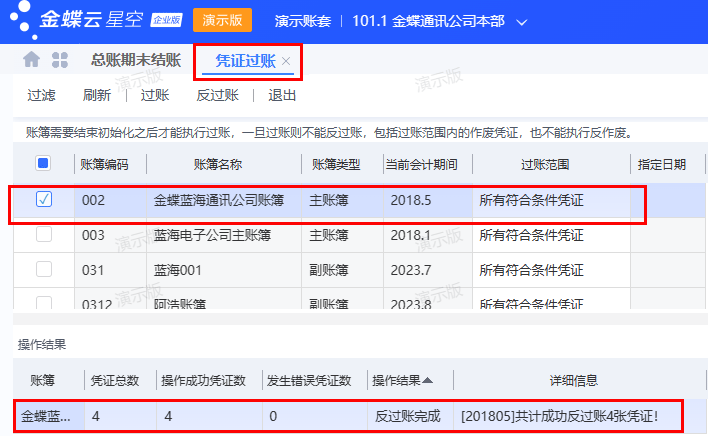Select the 凭证过账 tab

tap(245, 60)
